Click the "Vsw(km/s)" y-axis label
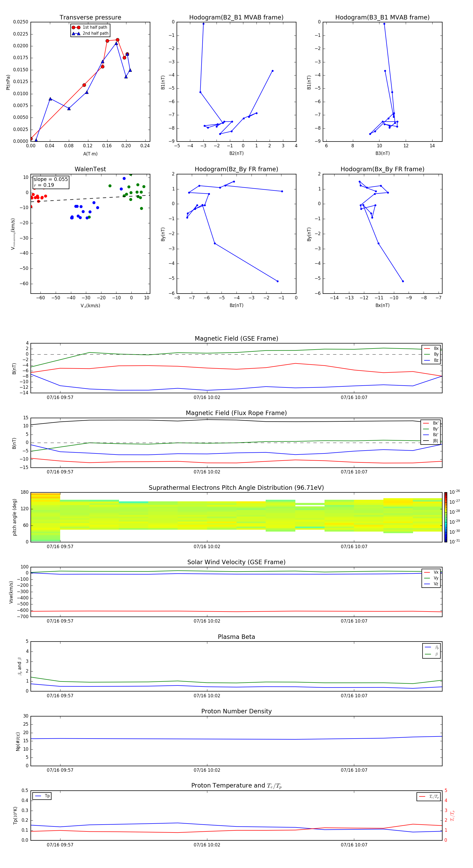Screen dimensions: 473x868 tap(11, 592)
